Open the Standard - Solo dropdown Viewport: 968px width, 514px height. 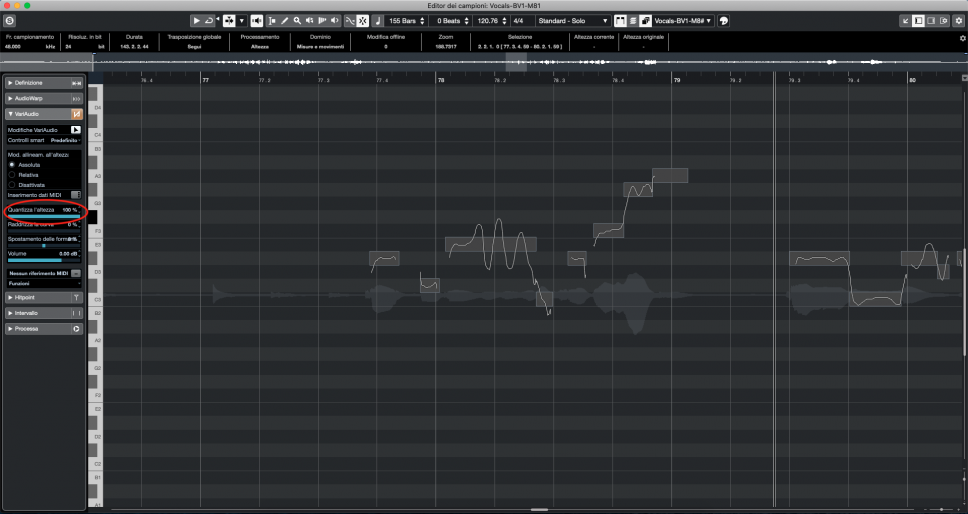573,20
